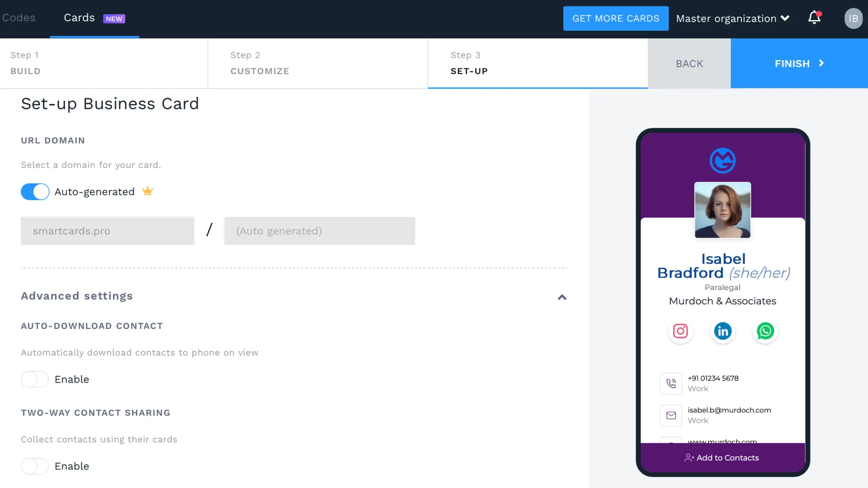Viewport: 868px width, 488px height.
Task: Click the company logo icon in card header
Action: point(722,160)
